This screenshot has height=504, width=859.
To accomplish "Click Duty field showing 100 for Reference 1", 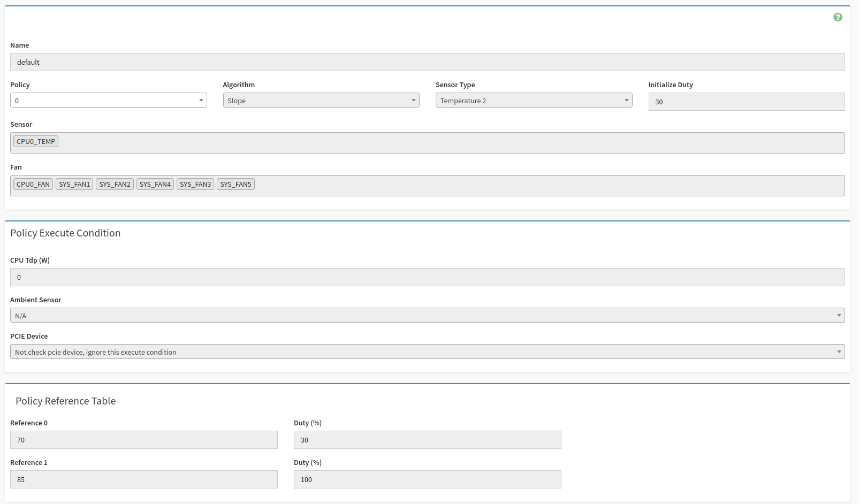I will click(x=427, y=479).
